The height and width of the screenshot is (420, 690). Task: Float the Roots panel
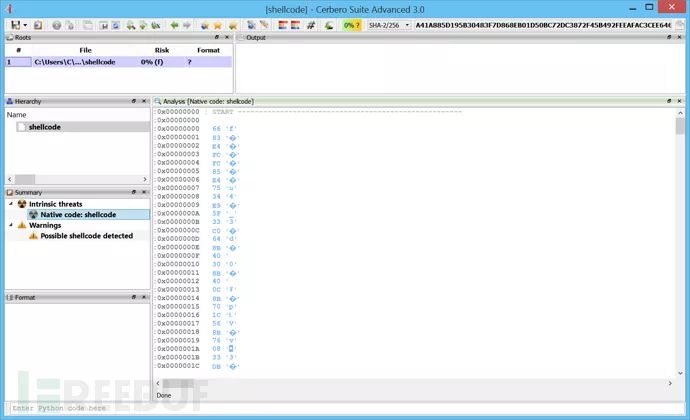[217, 37]
